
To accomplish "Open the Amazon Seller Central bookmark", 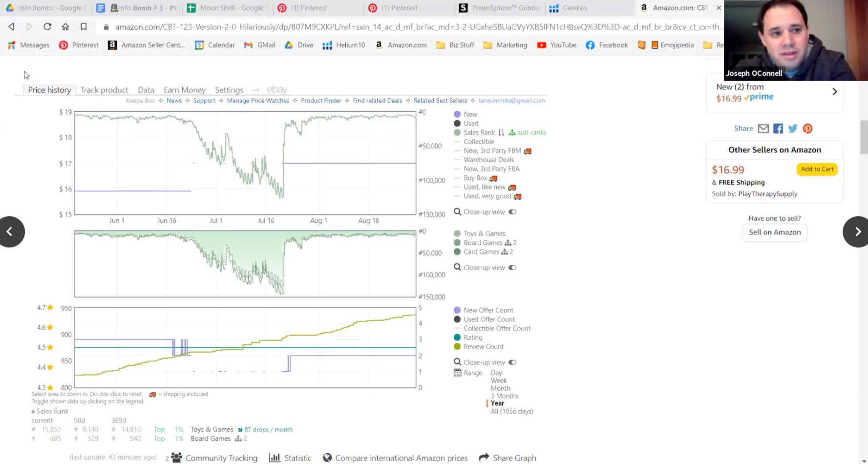I will click(x=147, y=45).
